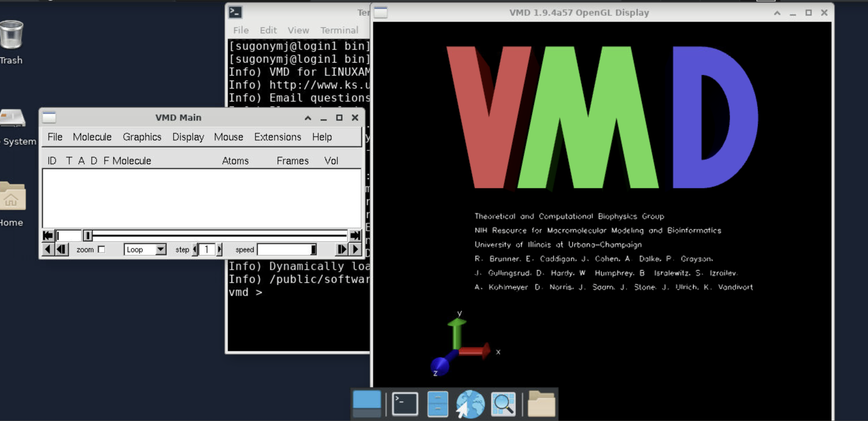Open the Terminal View menu

coord(298,30)
